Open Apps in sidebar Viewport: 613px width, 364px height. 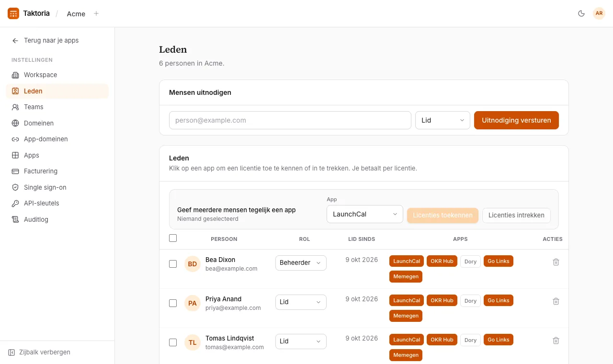57,155
